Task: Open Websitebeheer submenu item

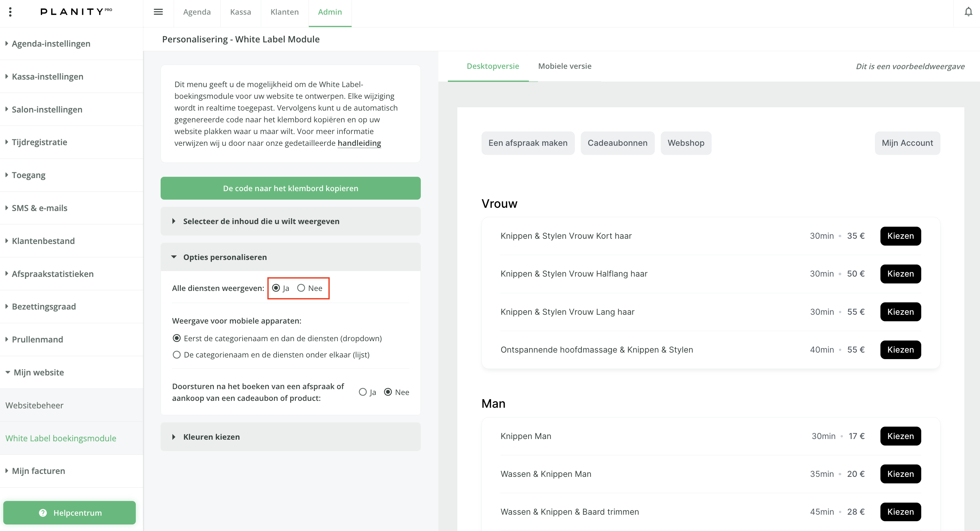Action: (71, 405)
